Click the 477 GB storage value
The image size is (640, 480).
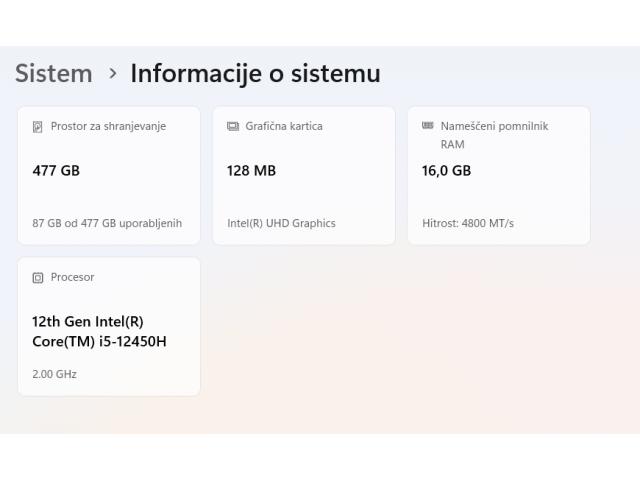[56, 170]
